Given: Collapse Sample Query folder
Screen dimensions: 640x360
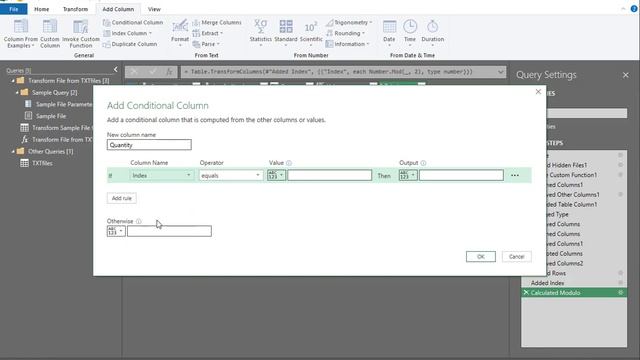Looking at the screenshot, I should click(x=17, y=93).
